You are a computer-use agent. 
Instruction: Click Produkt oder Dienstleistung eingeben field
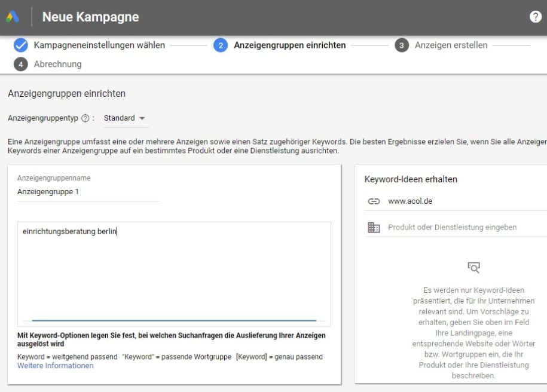[x=456, y=228]
